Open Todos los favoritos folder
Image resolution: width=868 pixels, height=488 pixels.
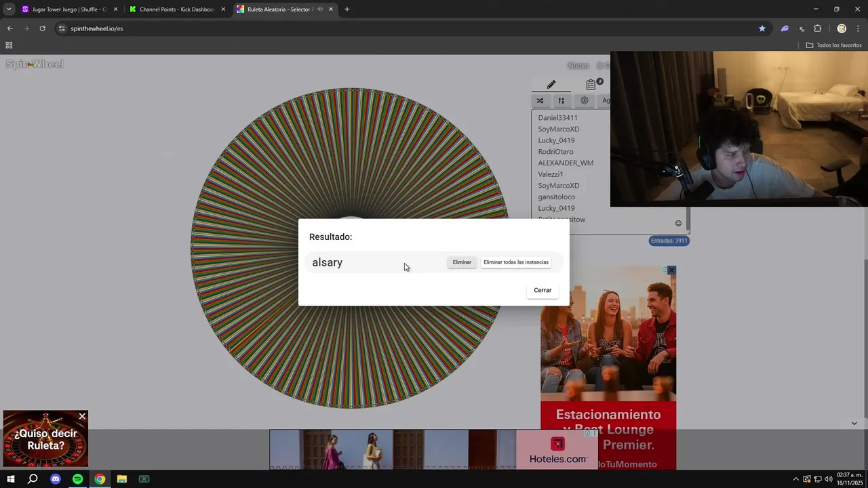833,45
